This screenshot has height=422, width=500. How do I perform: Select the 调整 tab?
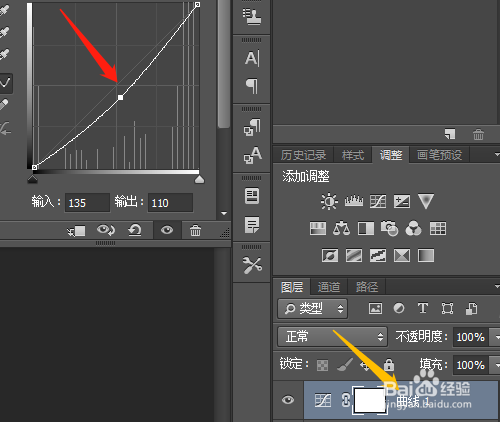391,155
